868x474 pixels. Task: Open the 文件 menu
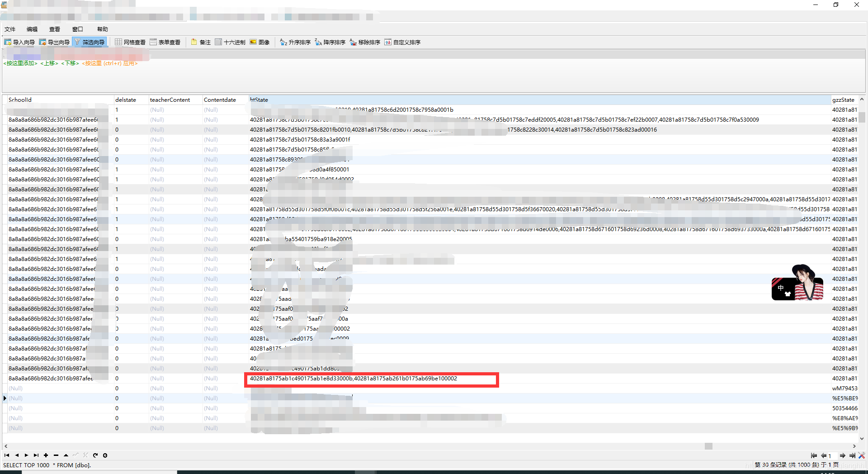[x=10, y=29]
